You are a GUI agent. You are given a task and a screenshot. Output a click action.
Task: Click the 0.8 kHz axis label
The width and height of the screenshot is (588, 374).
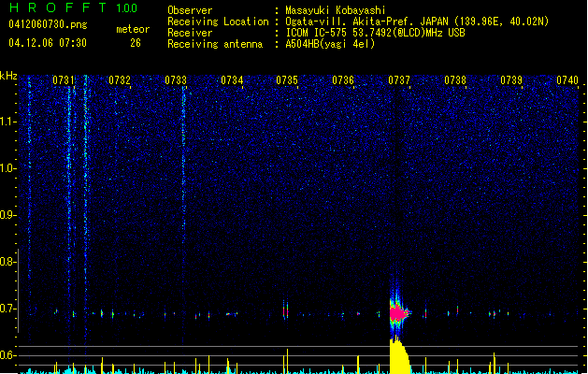tap(8, 262)
